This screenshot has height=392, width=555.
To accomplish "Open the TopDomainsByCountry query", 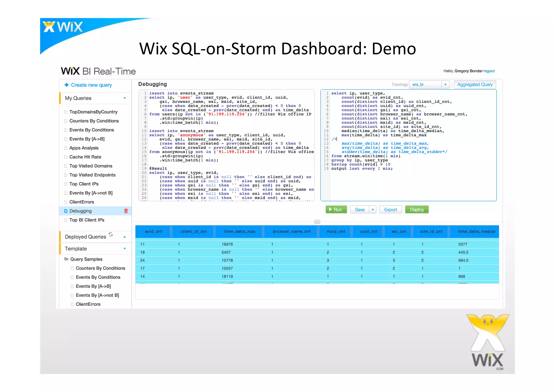I will 93,112.
